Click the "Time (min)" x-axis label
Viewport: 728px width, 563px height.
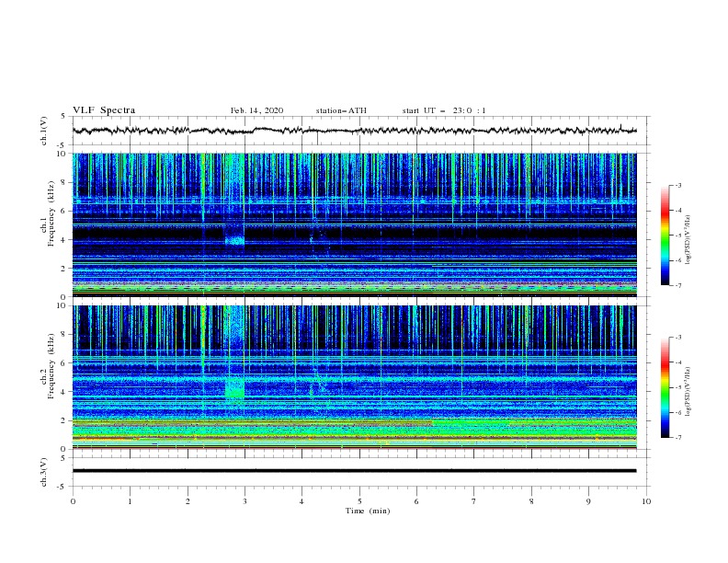tap(368, 511)
